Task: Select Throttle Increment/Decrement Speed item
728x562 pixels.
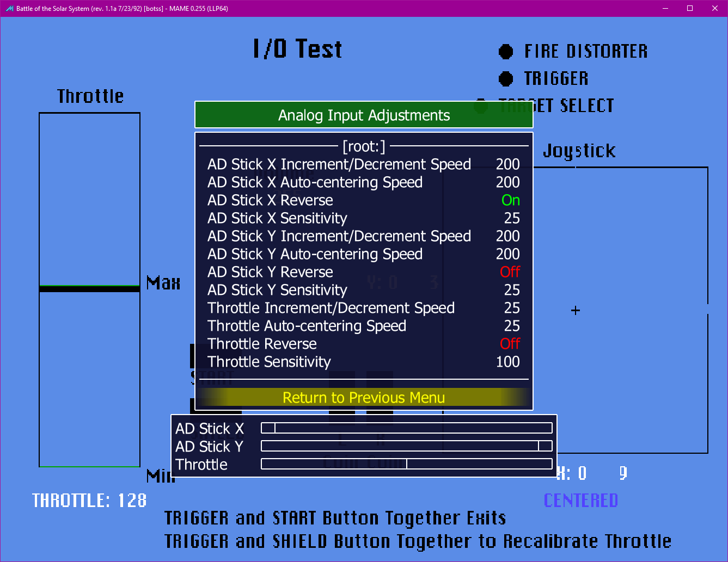Action: point(331,308)
